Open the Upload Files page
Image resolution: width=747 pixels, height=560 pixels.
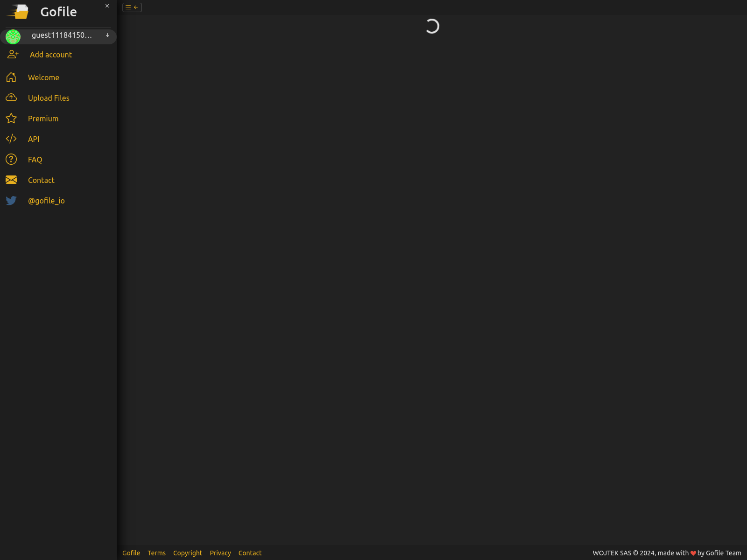49,98
